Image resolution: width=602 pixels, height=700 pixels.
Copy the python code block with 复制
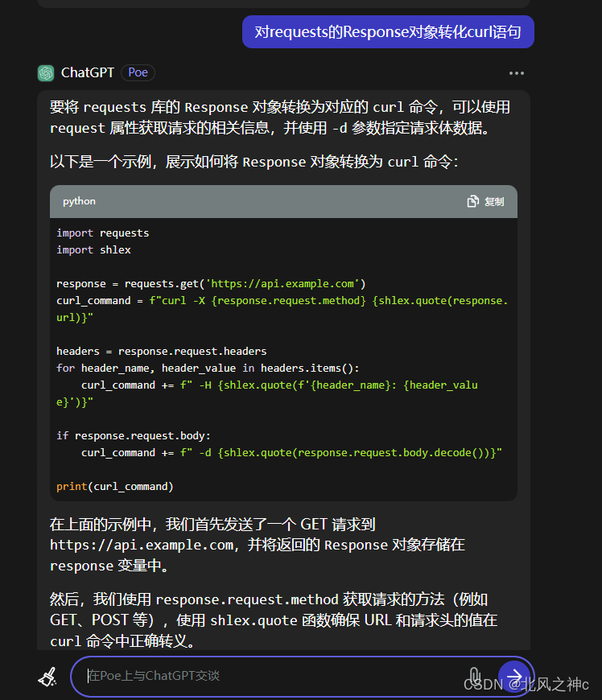click(486, 202)
